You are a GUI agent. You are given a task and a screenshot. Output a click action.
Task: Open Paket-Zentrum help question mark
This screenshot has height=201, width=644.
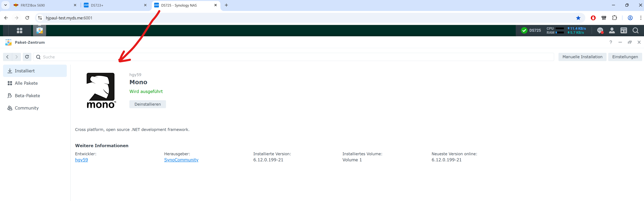click(x=610, y=42)
